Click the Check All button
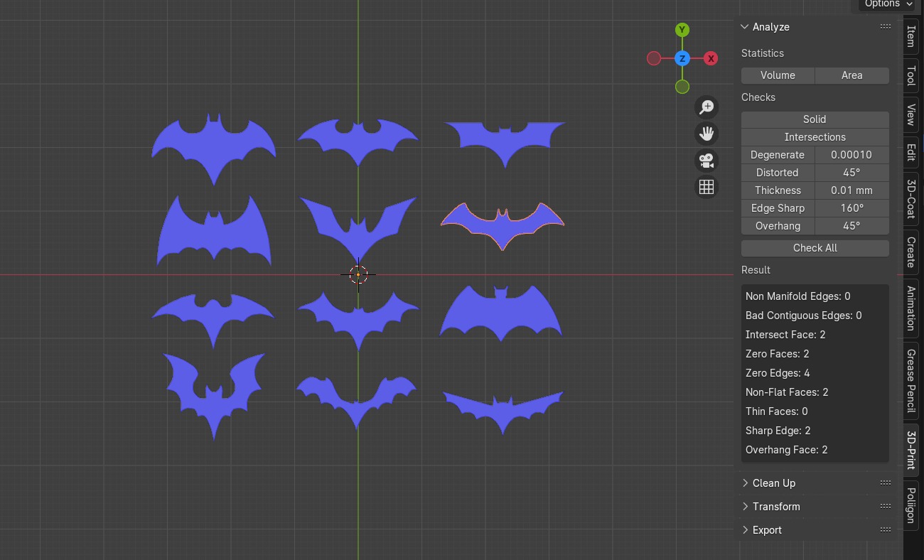 click(815, 248)
